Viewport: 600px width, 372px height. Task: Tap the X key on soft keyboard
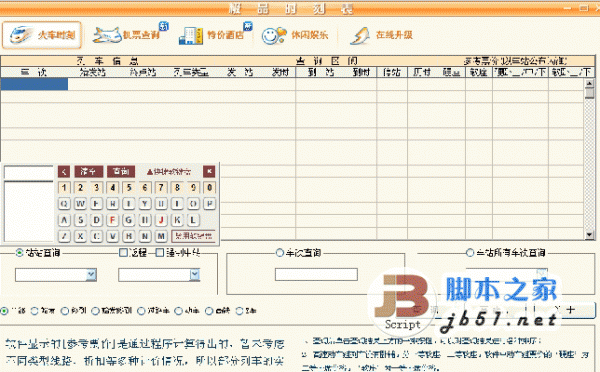[80, 236]
